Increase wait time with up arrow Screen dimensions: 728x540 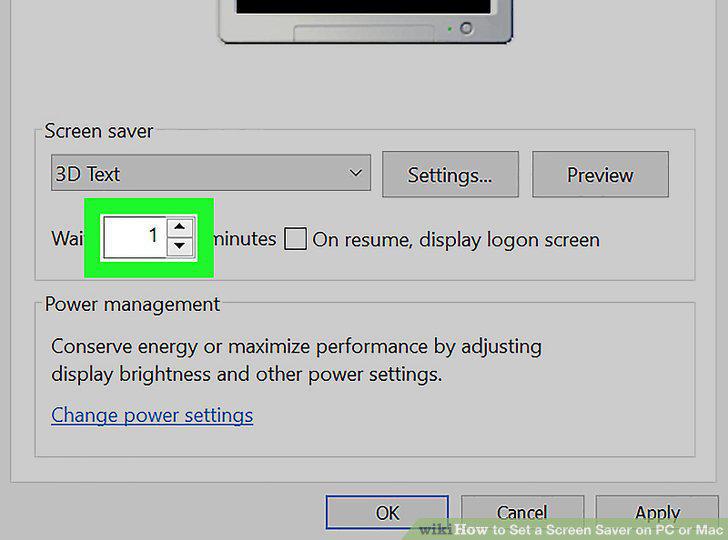click(180, 227)
